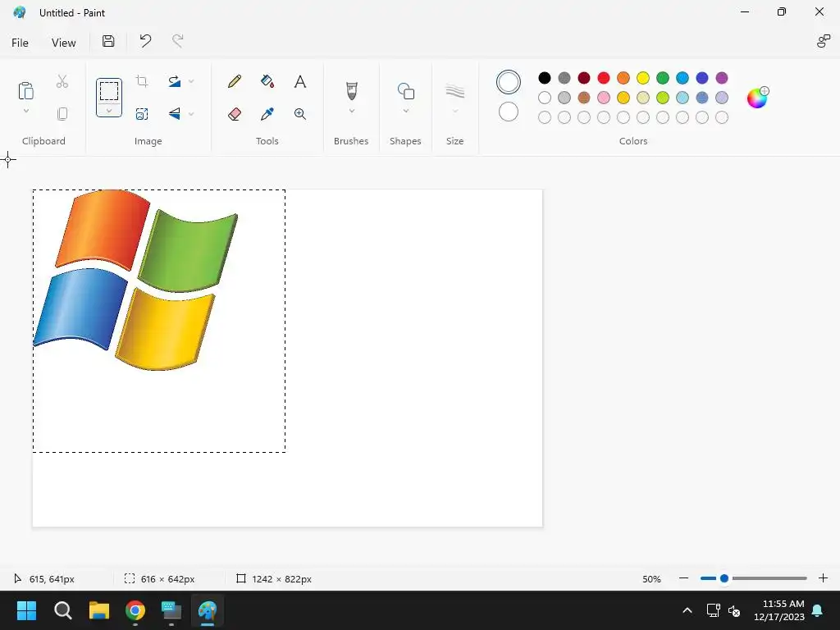Expand the Size dropdown chevron
This screenshot has height=630, width=840.
pos(454,111)
